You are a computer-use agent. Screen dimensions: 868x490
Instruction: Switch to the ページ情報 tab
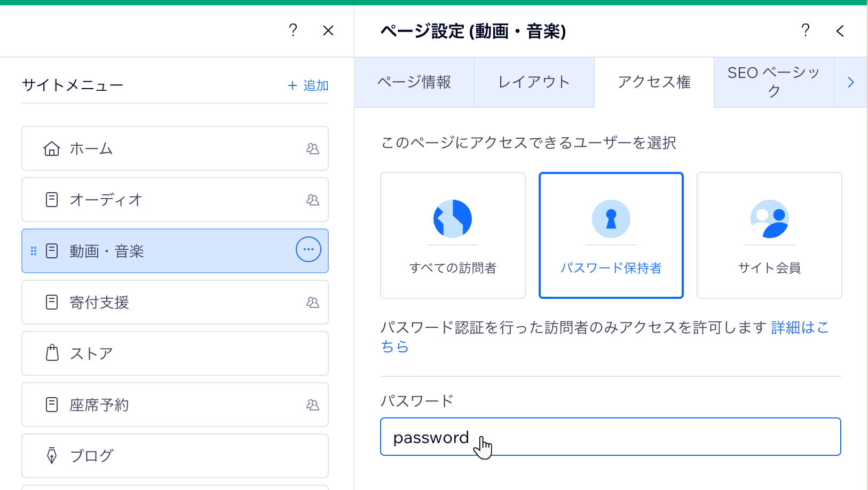414,82
